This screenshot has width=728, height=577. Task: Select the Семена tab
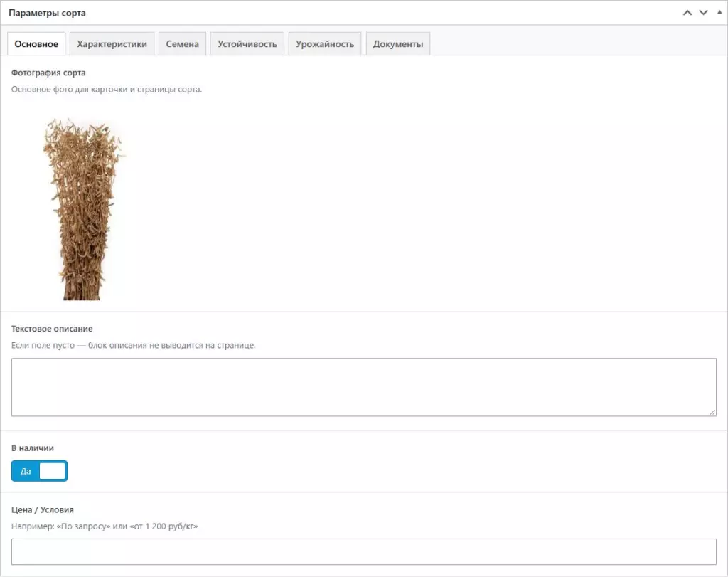point(182,44)
